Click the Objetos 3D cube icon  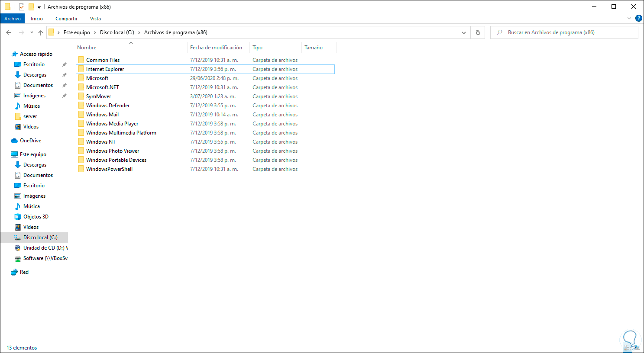click(x=18, y=217)
